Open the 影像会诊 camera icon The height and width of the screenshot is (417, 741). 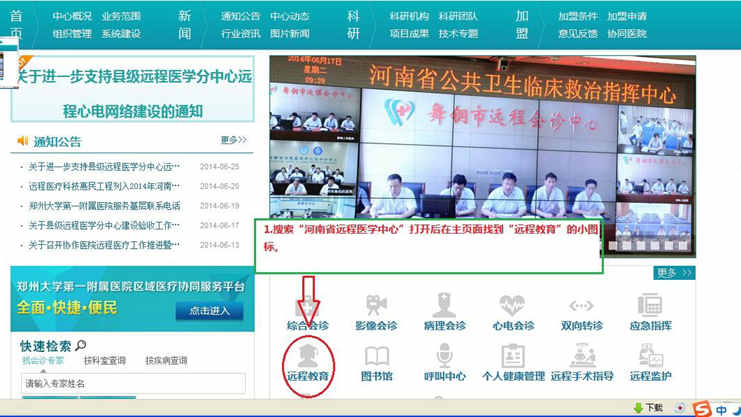click(376, 305)
